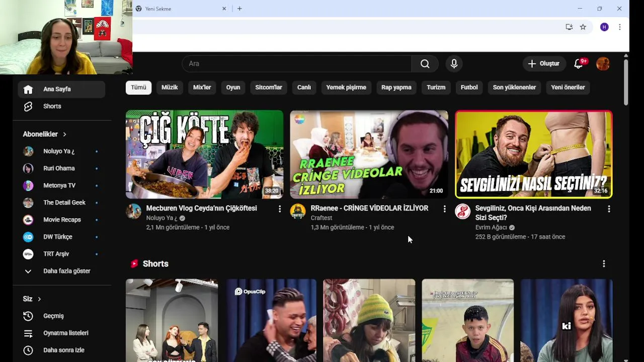Screen dimensions: 644x362
Task: Bookmark page with Chrome star icon
Action: click(x=583, y=27)
